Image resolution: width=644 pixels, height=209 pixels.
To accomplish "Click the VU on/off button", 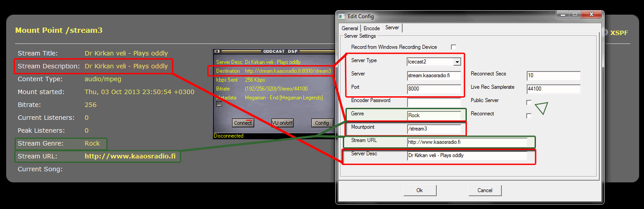I will (283, 123).
